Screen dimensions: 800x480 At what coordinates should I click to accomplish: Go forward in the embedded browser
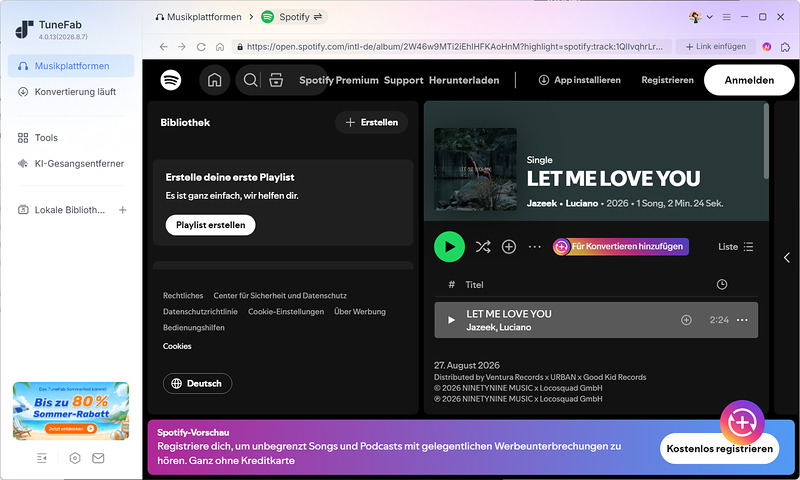pyautogui.click(x=182, y=47)
